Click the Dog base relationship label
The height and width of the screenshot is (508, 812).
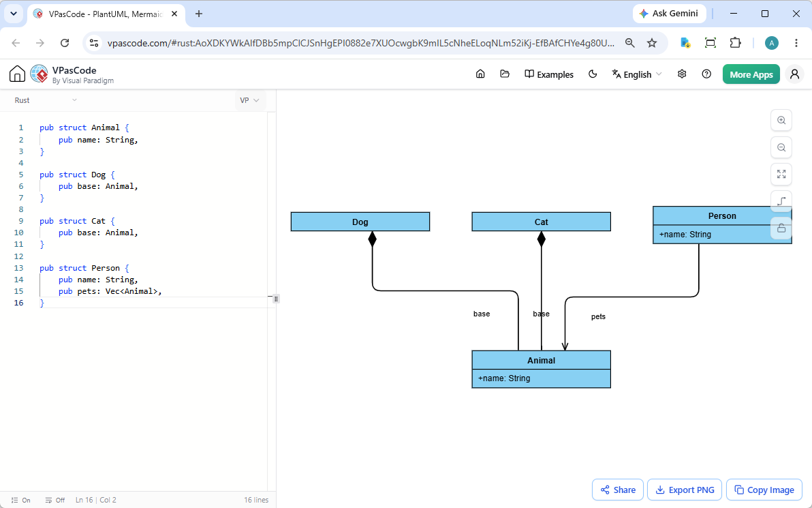tap(482, 314)
